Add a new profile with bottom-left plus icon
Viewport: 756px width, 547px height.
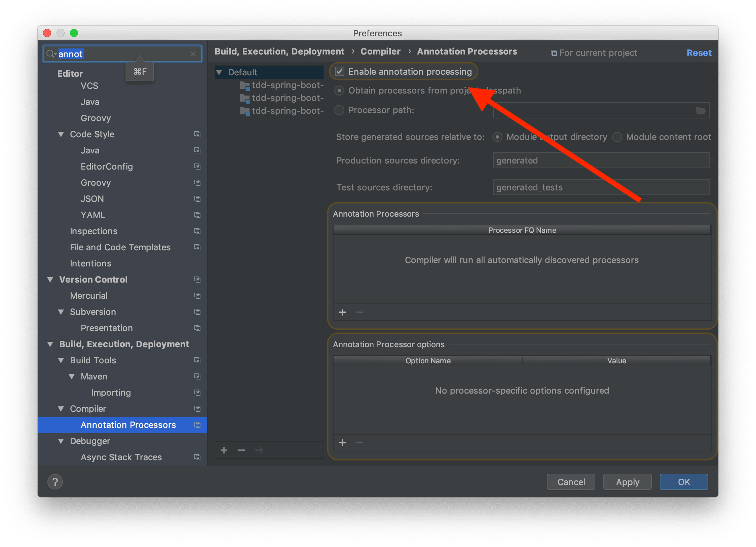tap(224, 450)
